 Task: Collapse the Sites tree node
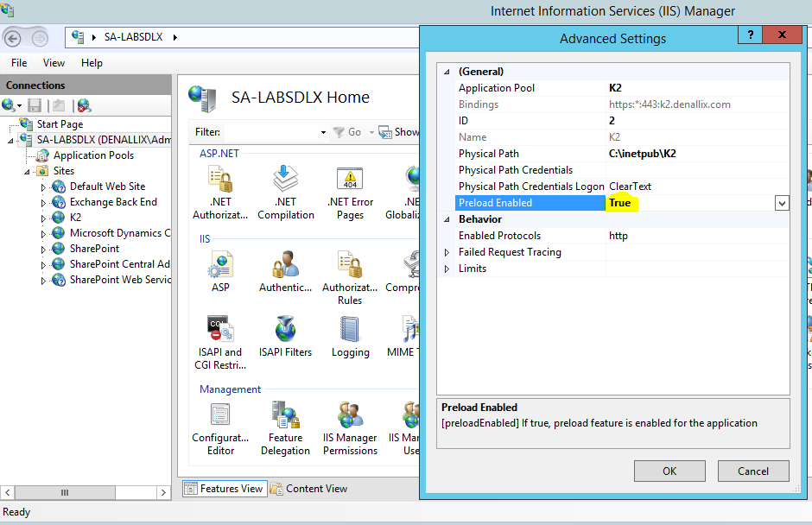(27, 172)
